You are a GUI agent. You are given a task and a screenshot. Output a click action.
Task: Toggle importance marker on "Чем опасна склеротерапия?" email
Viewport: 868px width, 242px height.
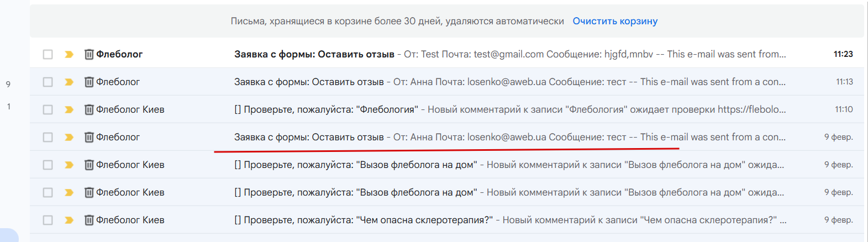[69, 220]
